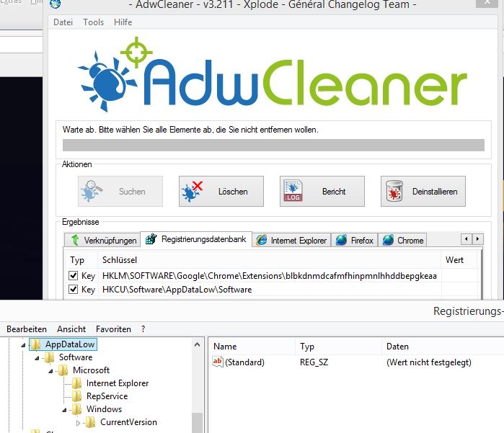Click the Bericht button
Image resolution: width=504 pixels, height=433 pixels.
[322, 191]
